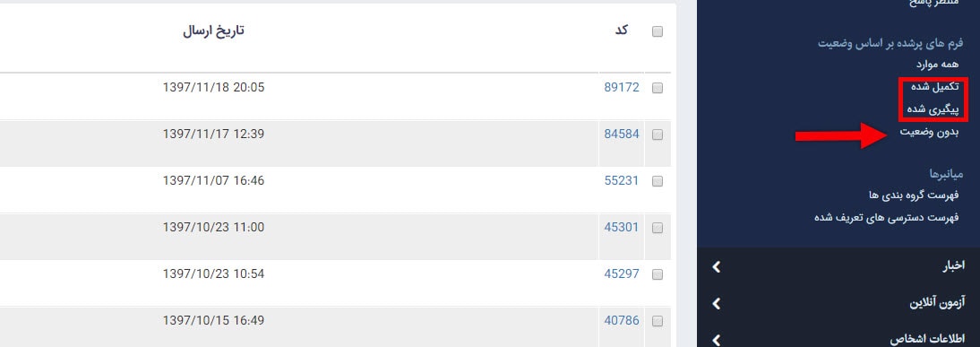Viewport: 980px width, 347px height.
Task: Select checkbox beside code 55231
Action: tap(657, 181)
